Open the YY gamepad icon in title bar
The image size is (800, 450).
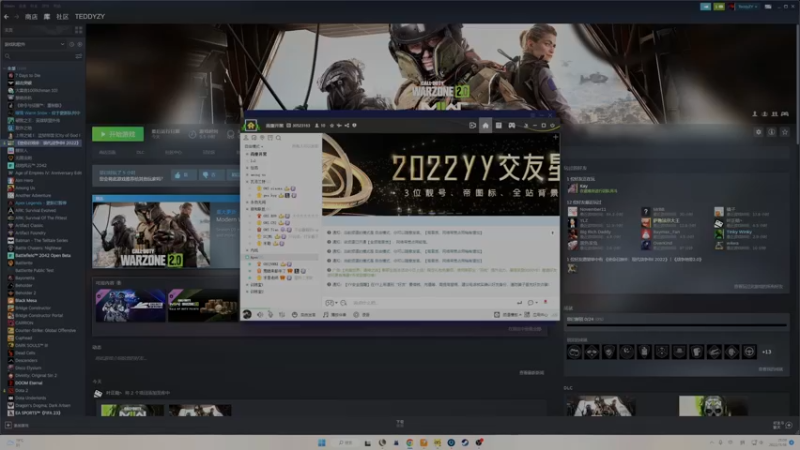pos(512,126)
